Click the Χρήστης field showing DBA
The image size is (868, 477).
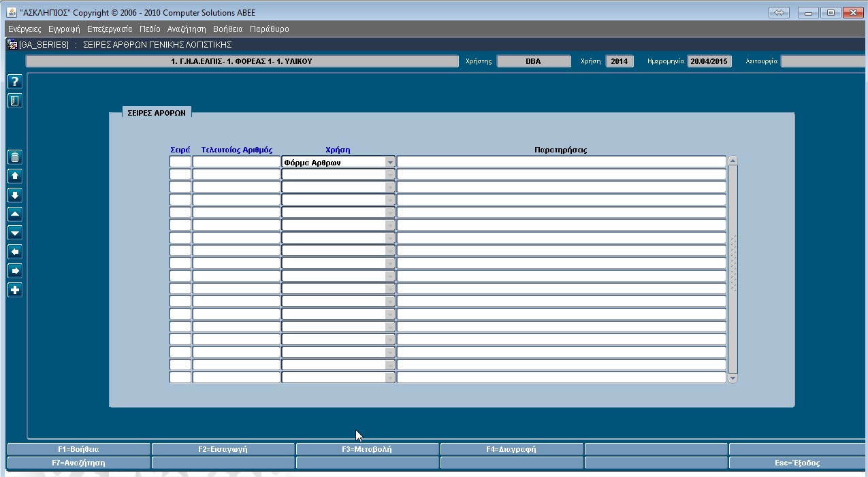(534, 61)
